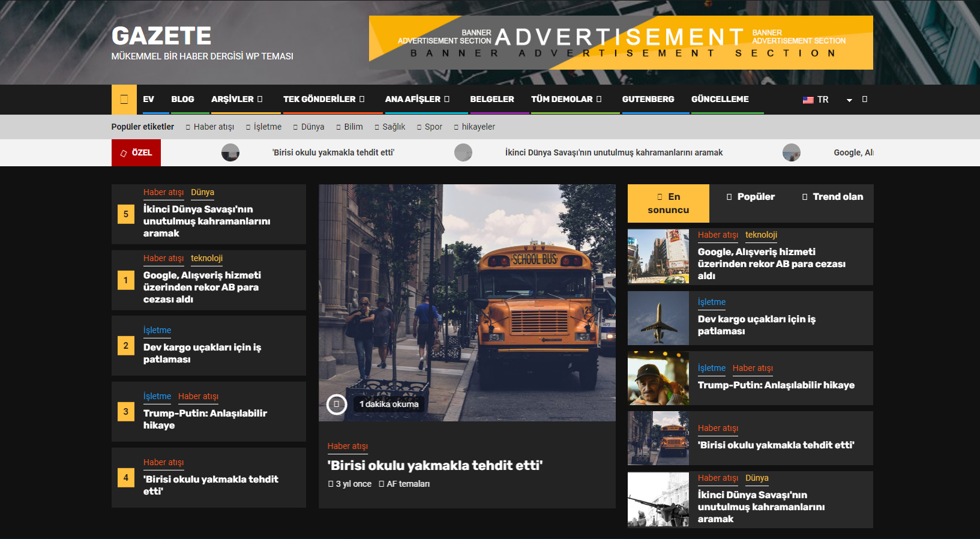The height and width of the screenshot is (539, 980).
Task: Click the US flag language icon
Action: click(x=808, y=100)
